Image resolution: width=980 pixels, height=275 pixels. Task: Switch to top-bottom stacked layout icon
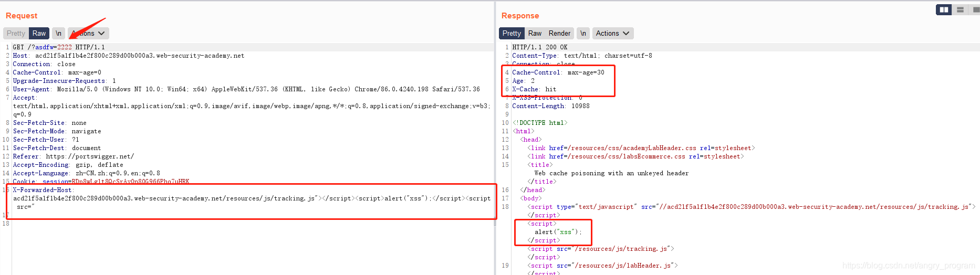tap(960, 9)
